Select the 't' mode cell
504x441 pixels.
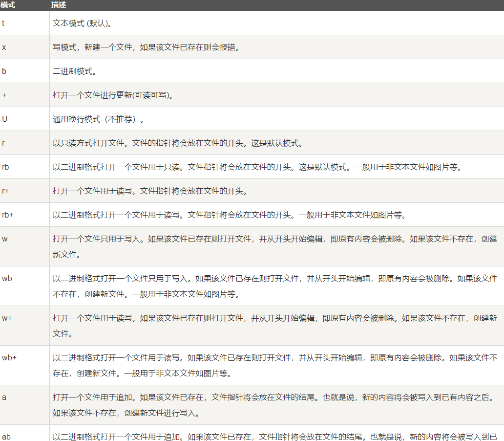tap(24, 23)
